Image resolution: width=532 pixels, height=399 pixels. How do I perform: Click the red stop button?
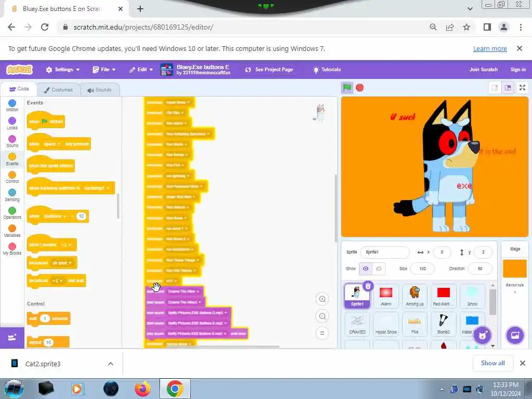[x=360, y=88]
